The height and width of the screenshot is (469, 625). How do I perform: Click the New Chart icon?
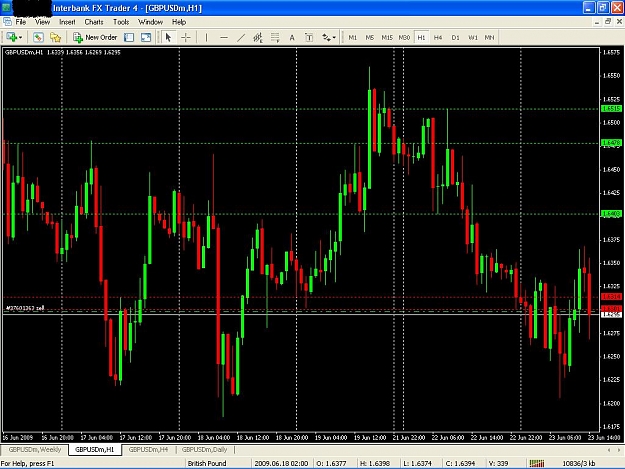(11, 37)
